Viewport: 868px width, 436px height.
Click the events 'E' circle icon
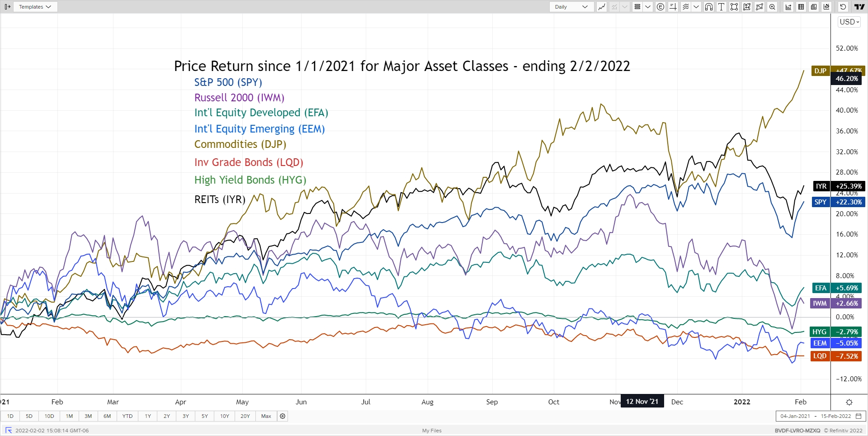click(660, 7)
